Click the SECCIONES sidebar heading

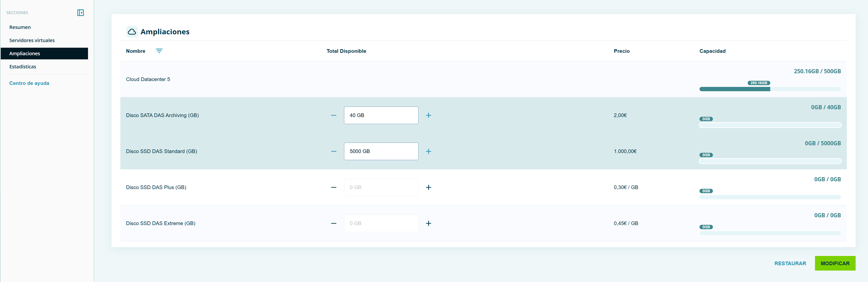[x=17, y=13]
